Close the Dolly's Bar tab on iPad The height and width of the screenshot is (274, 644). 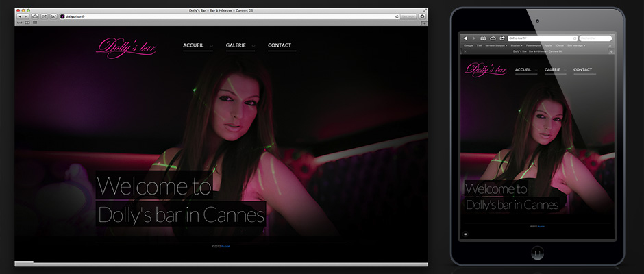[x=465, y=52]
